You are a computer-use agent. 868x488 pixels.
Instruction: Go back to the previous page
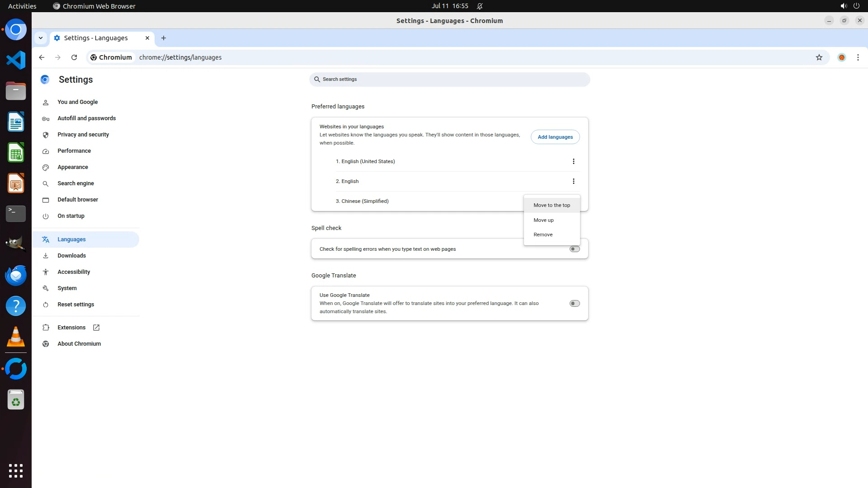pos(42,57)
